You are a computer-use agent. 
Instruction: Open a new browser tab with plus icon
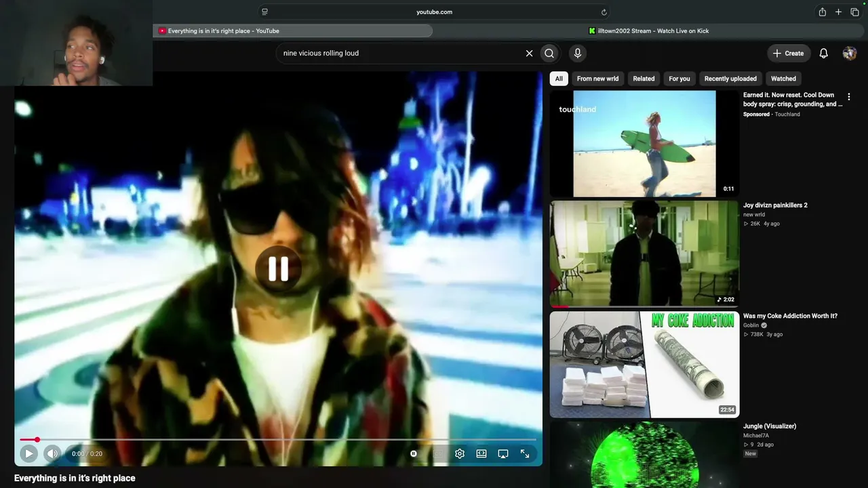[x=839, y=12]
